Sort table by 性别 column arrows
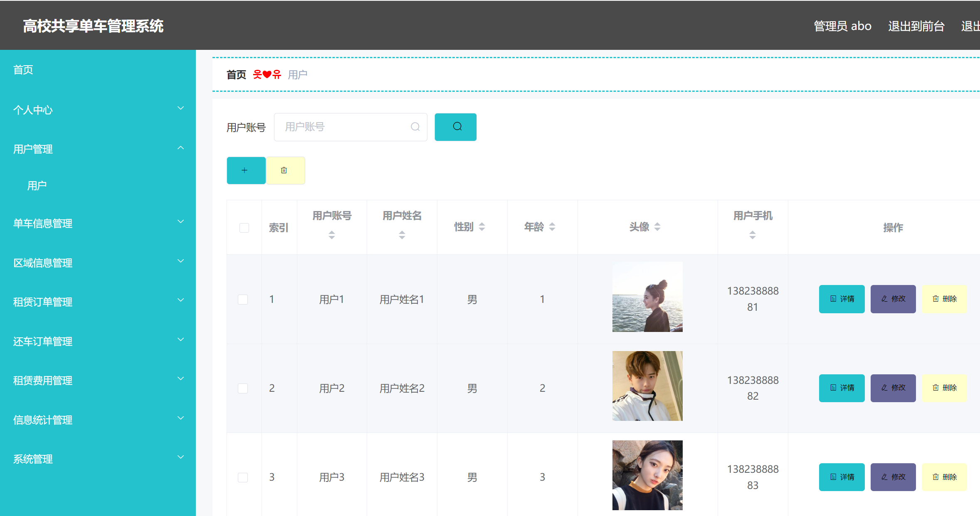The height and width of the screenshot is (516, 980). pos(481,227)
